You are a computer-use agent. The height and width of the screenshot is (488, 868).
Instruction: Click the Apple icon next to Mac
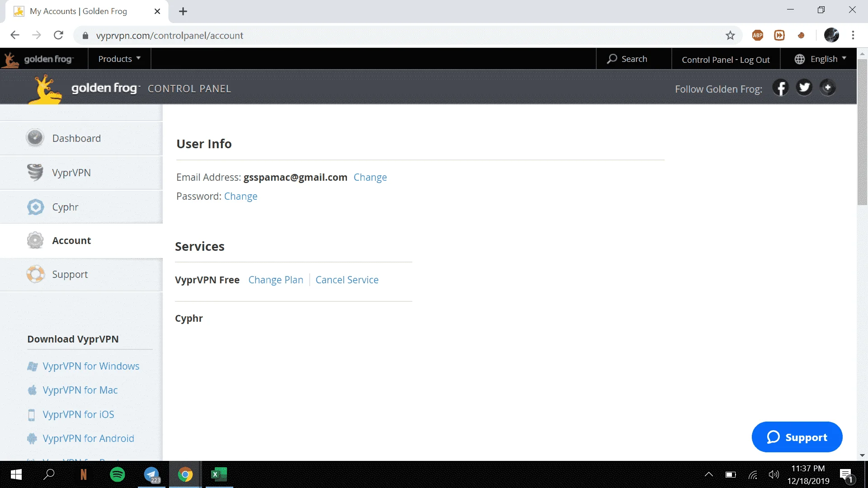(x=32, y=390)
